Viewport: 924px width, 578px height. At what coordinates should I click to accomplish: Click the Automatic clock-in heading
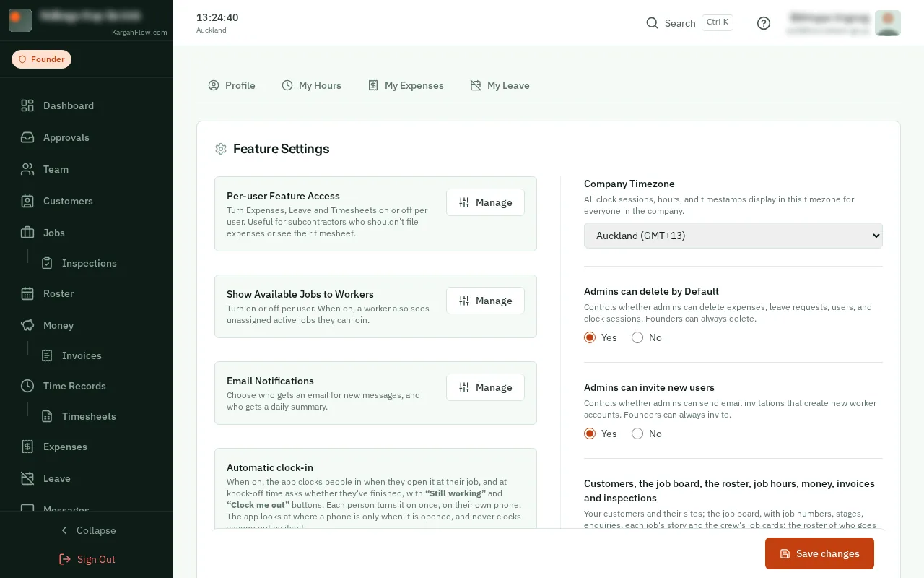pyautogui.click(x=270, y=467)
